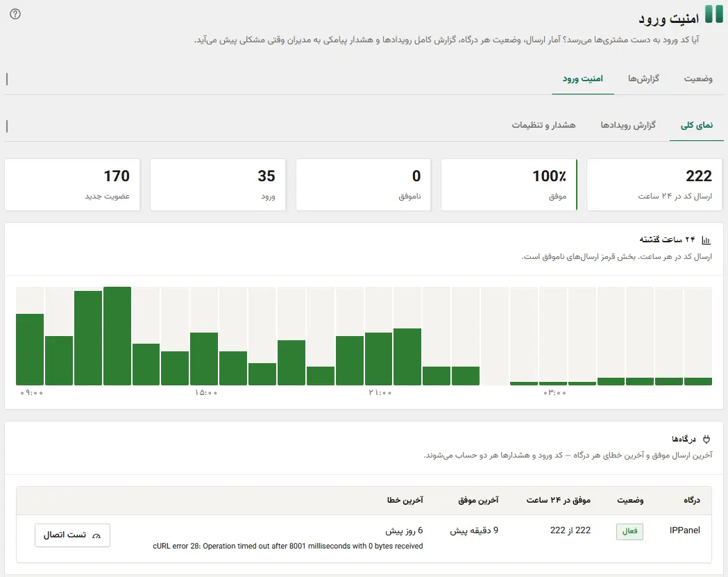
Task: Click the chart axis label ۱۵:۰۰
Action: click(x=206, y=393)
